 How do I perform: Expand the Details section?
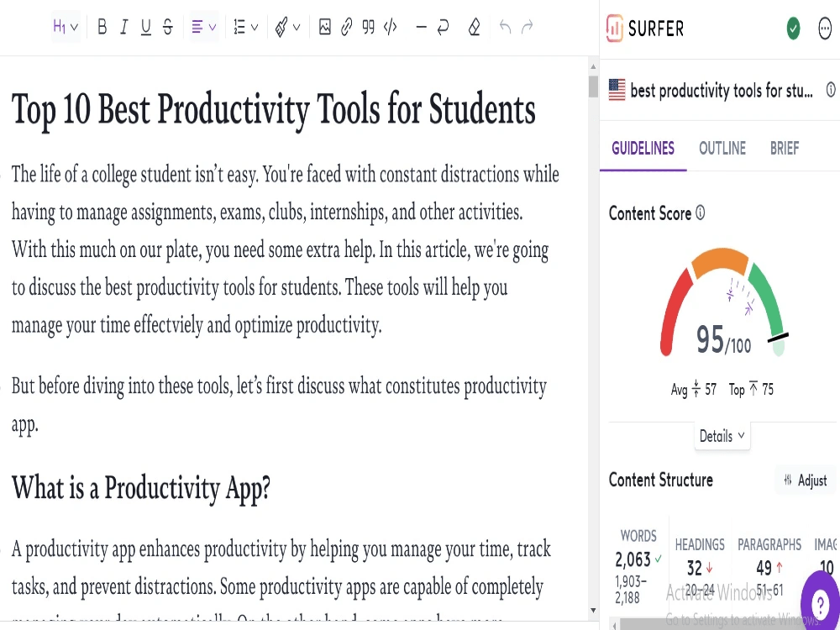(x=722, y=436)
